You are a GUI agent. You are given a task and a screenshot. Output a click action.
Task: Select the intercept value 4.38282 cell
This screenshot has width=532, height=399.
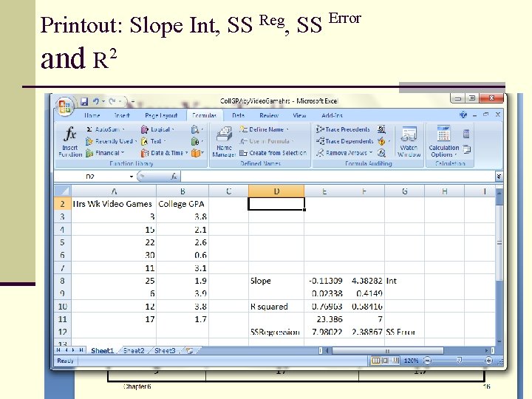[365, 281]
